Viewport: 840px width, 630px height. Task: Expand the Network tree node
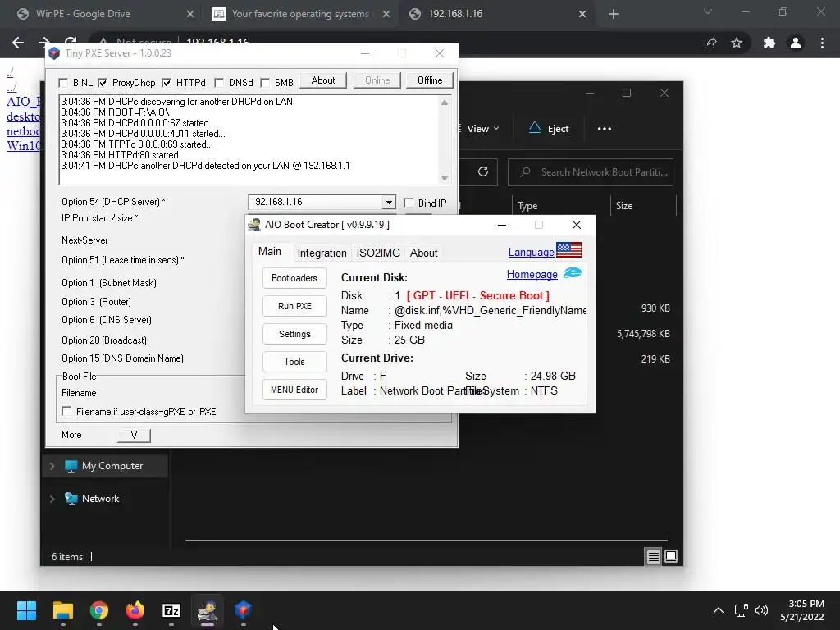point(52,499)
